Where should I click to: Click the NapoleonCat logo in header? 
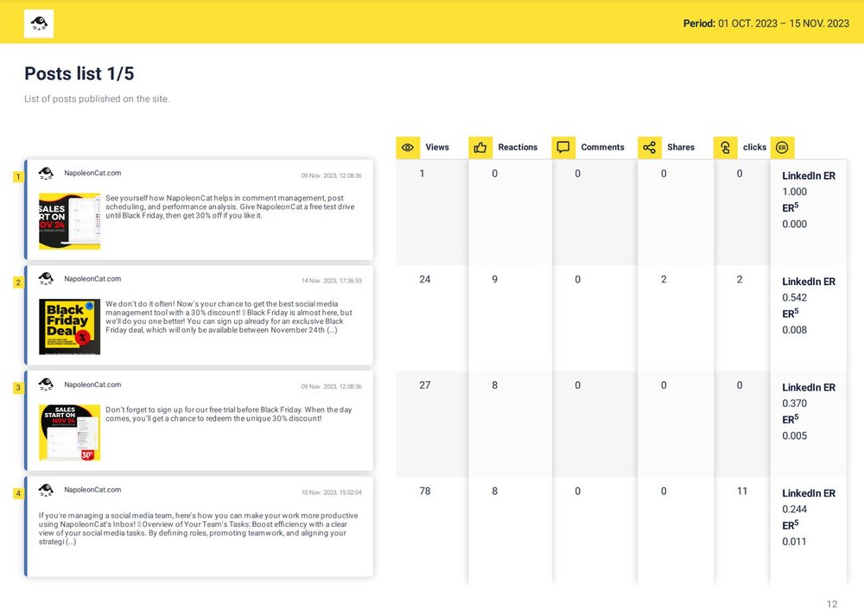point(39,23)
